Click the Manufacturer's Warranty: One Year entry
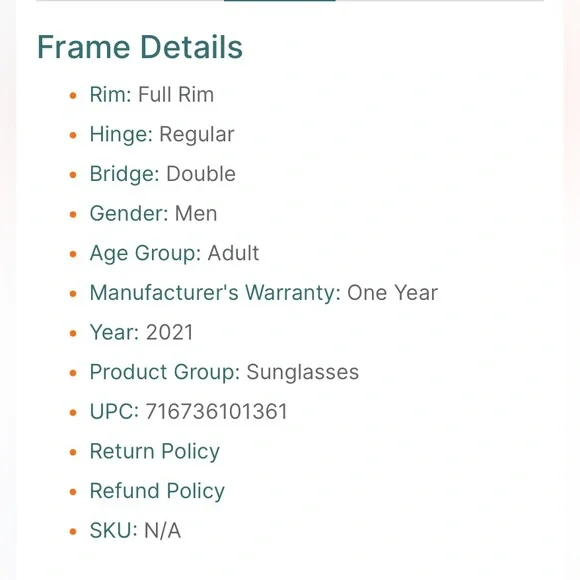The width and height of the screenshot is (580, 580). click(264, 293)
